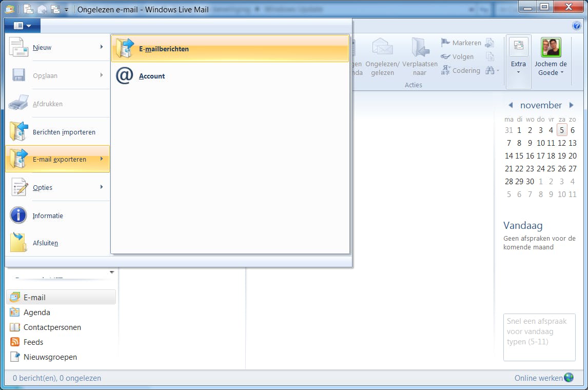The height and width of the screenshot is (390, 588).
Task: Click the Berichten importeren folder icon
Action: 19,131
